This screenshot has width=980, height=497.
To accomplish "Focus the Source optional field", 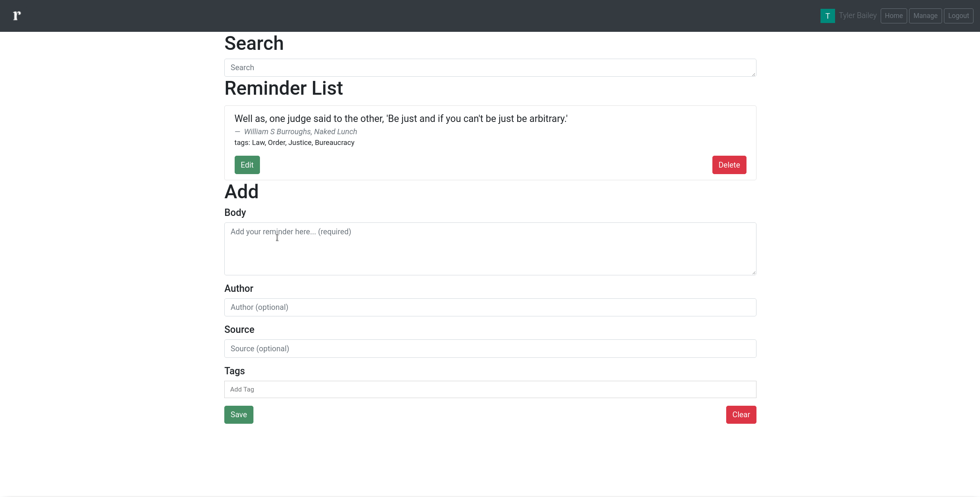I will 490,349.
